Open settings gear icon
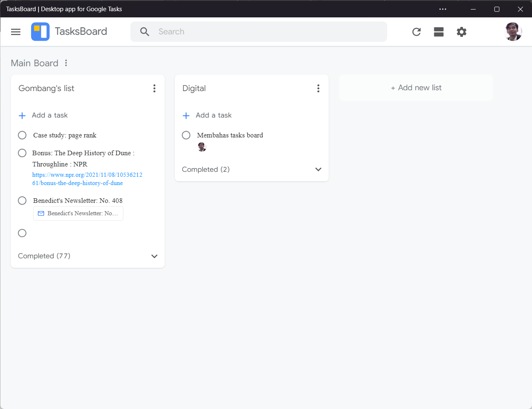 pos(462,32)
